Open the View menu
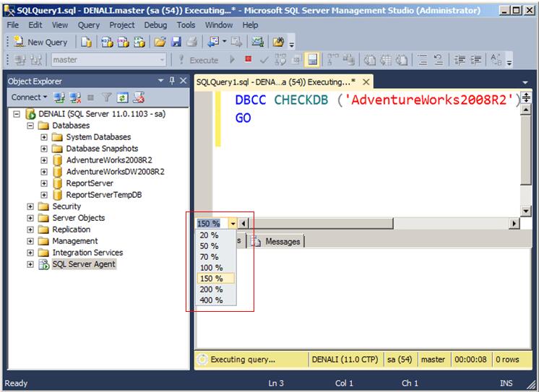539x392 pixels. [x=60, y=25]
